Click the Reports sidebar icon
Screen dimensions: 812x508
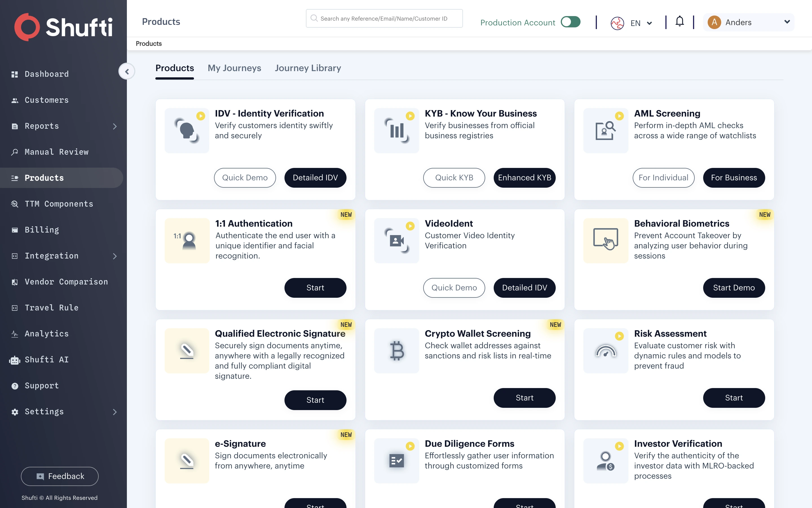[14, 126]
